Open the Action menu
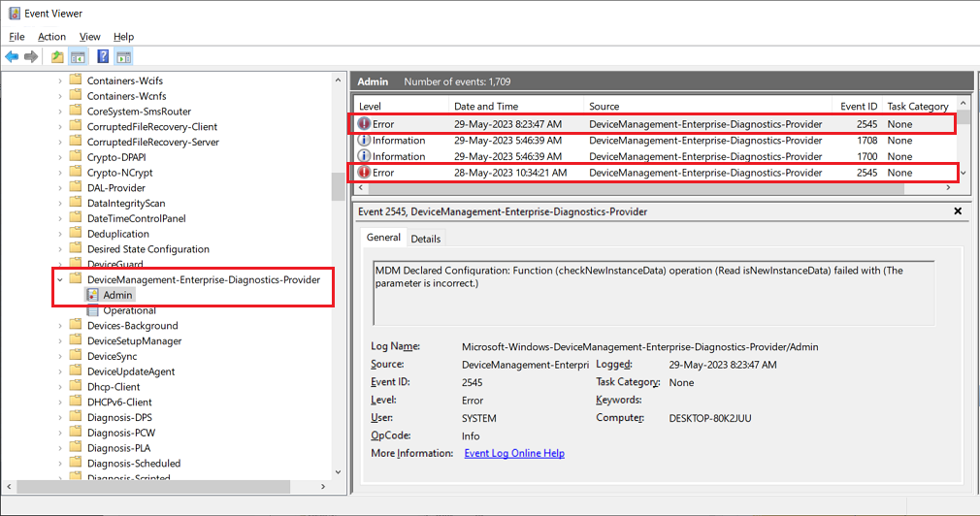 (x=51, y=37)
